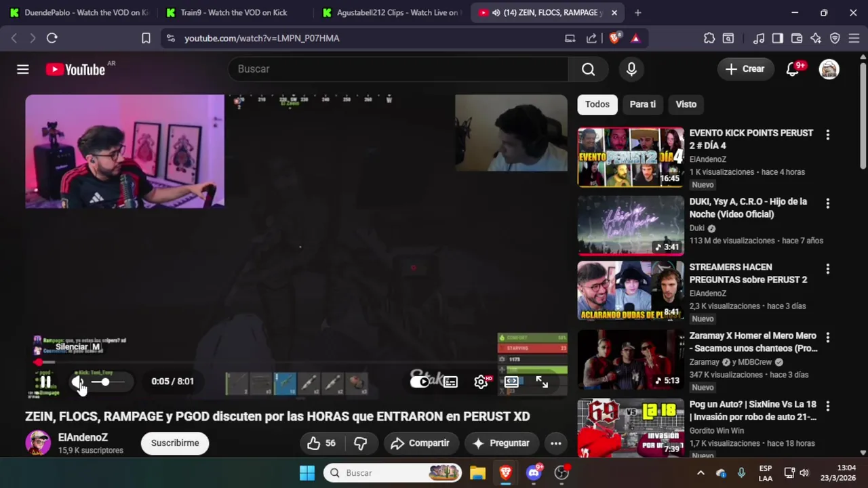Click the Preguntar button
Viewport: 868px width, 488px height.
[501, 443]
